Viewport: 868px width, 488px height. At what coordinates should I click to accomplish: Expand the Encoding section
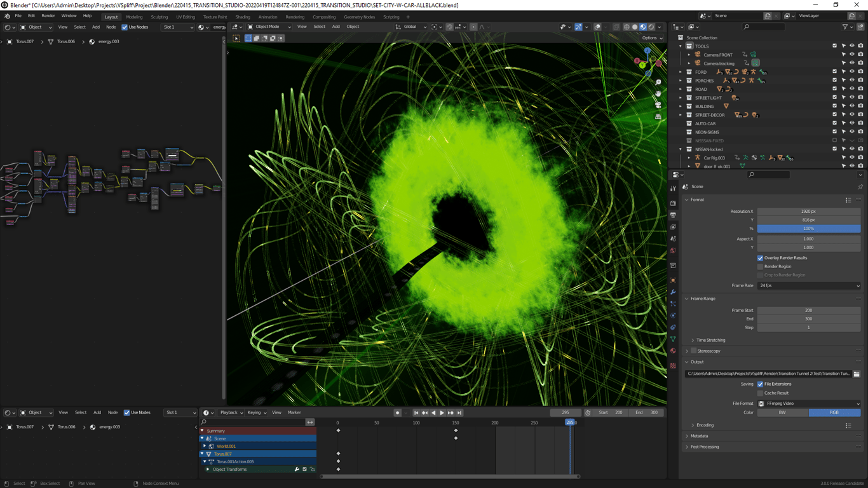point(705,425)
